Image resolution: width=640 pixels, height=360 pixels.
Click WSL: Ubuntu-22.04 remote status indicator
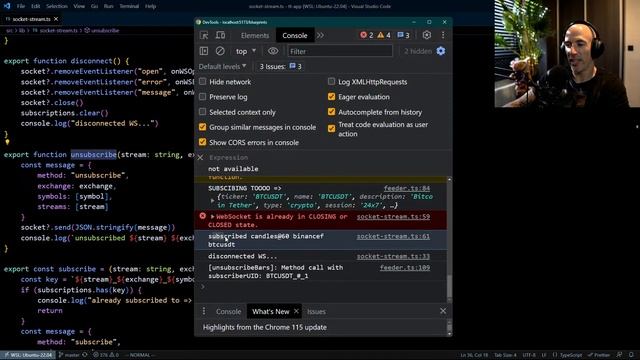pyautogui.click(x=28, y=355)
